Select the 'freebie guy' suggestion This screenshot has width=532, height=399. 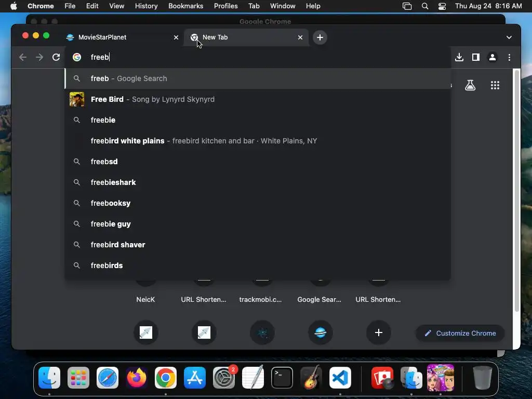(x=258, y=224)
